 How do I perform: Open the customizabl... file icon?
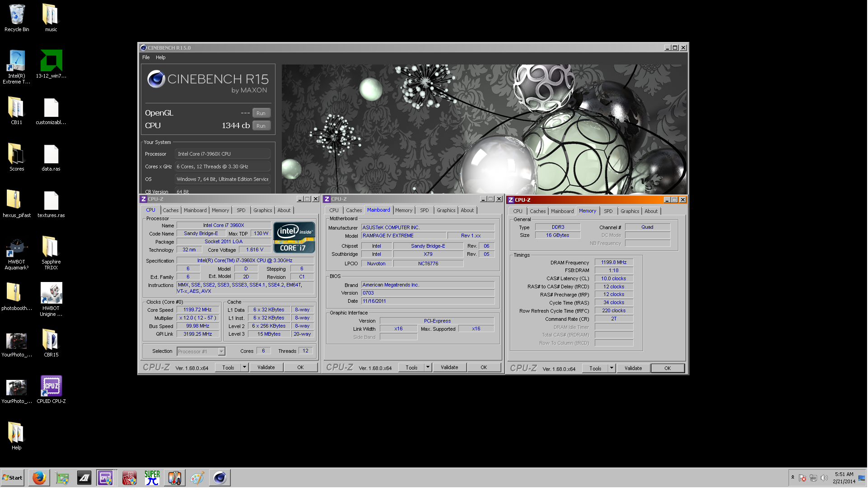[x=51, y=111]
